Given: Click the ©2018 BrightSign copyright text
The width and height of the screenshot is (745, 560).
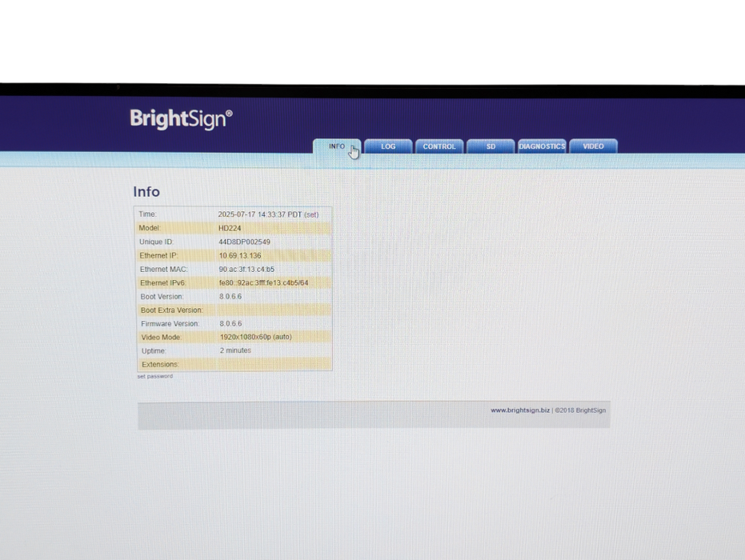Looking at the screenshot, I should 580,410.
